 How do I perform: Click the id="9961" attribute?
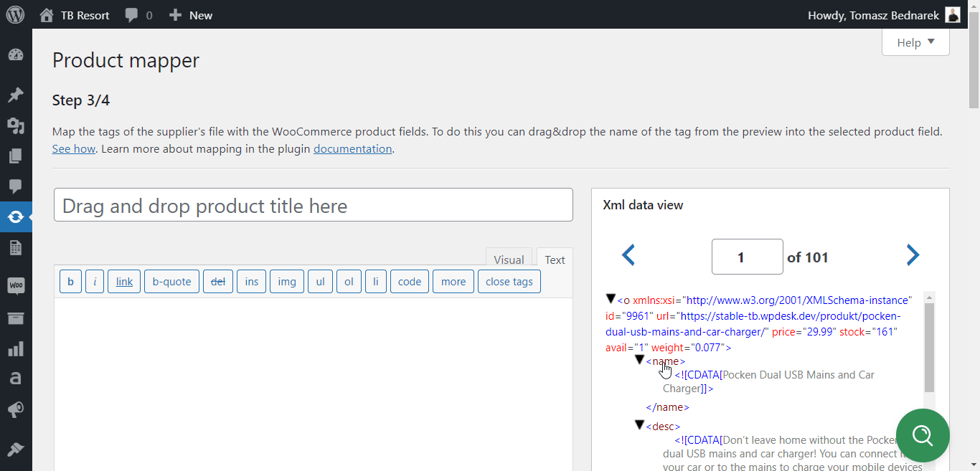(x=629, y=316)
